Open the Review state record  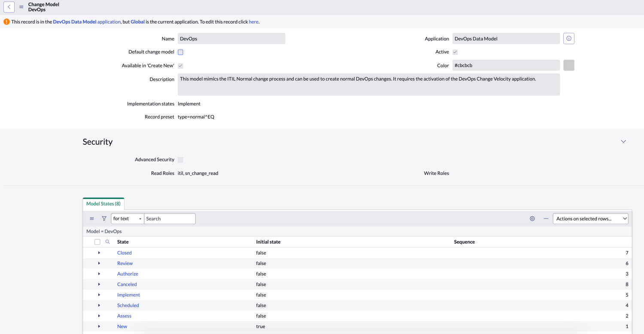[125, 263]
